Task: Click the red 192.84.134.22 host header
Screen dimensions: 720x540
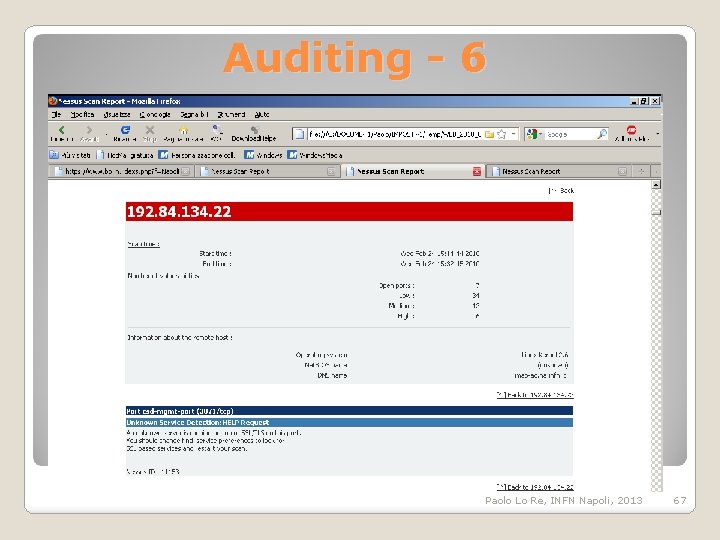Action: point(349,211)
